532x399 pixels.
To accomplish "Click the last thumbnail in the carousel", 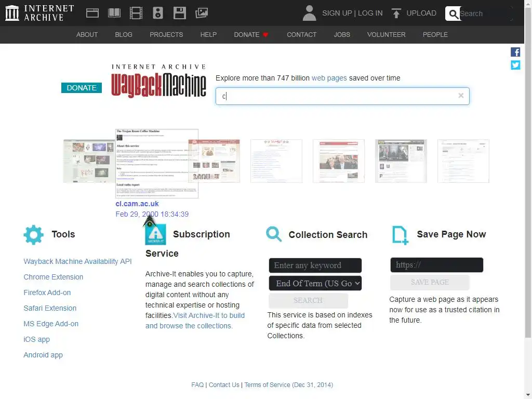I will (463, 161).
